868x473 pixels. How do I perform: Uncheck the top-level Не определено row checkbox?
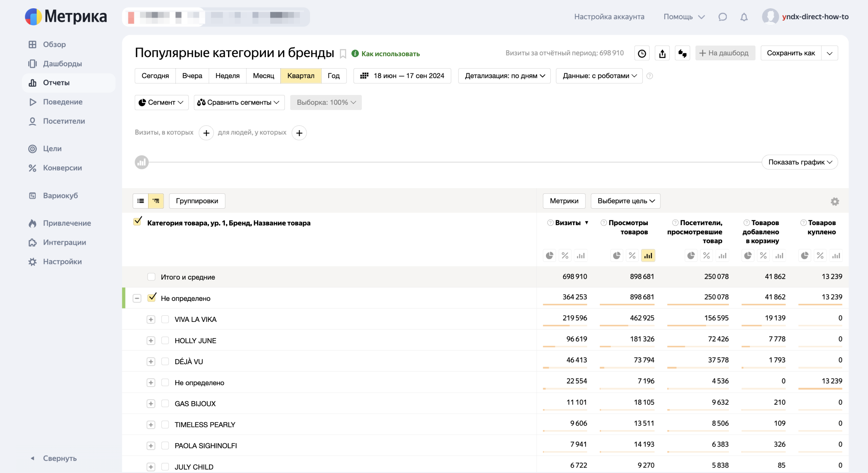152,298
